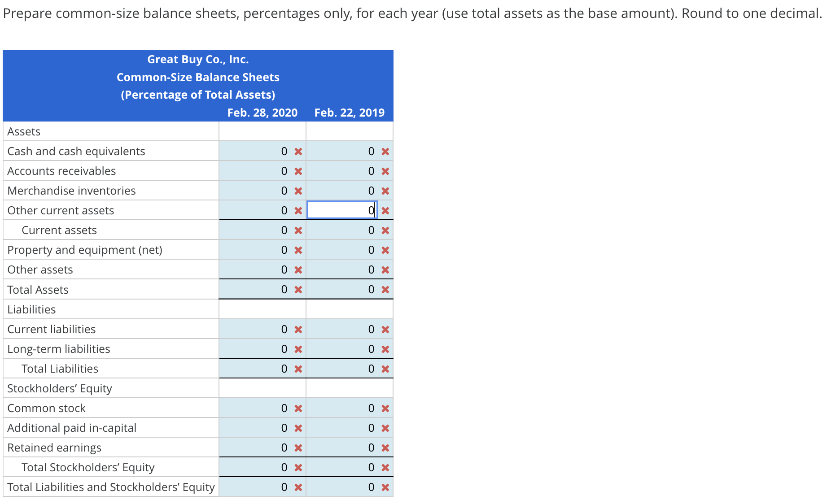Click the Retained earnings row label
The height and width of the screenshot is (504, 831).
pyautogui.click(x=54, y=448)
